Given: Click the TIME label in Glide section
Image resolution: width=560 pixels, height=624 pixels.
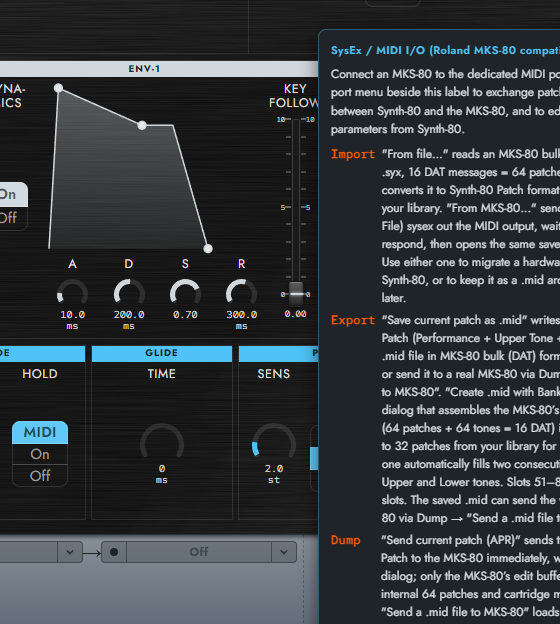Looking at the screenshot, I should [162, 374].
